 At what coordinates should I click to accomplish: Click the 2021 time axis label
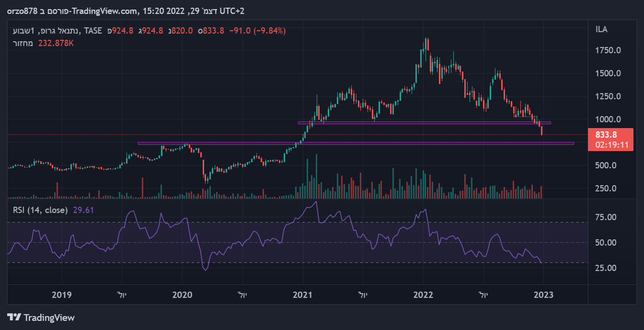click(302, 295)
